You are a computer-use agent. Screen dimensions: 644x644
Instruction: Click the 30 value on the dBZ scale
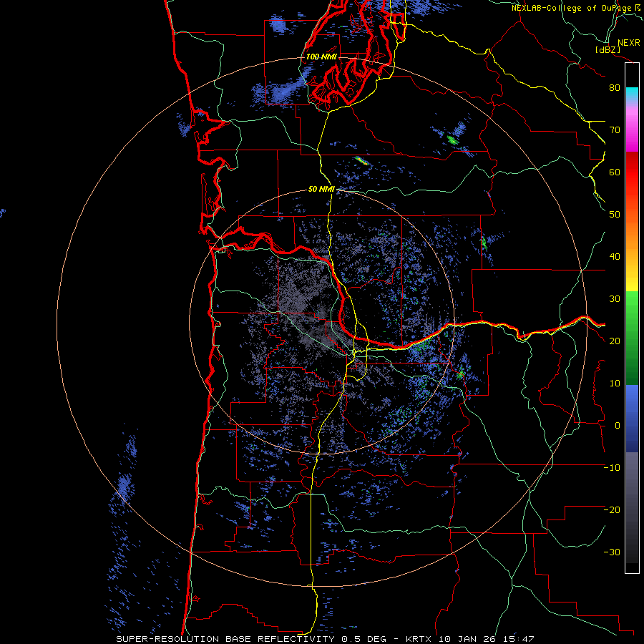coord(615,299)
